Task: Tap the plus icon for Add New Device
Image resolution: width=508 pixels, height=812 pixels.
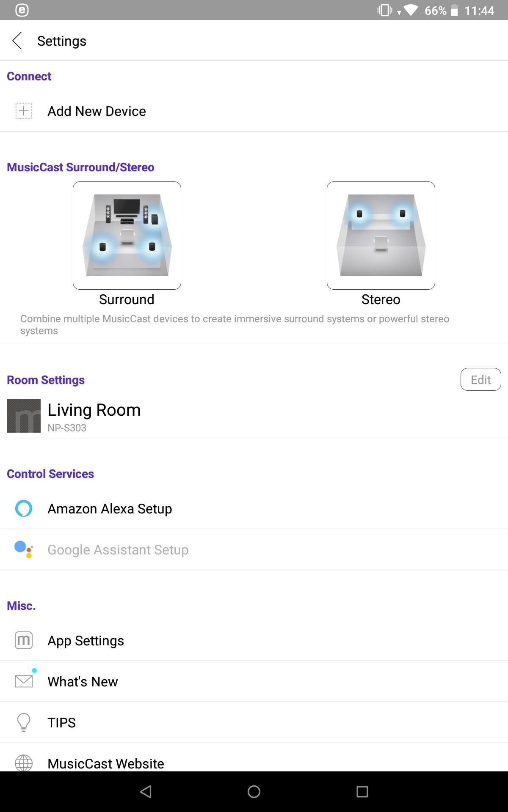Action: click(24, 111)
